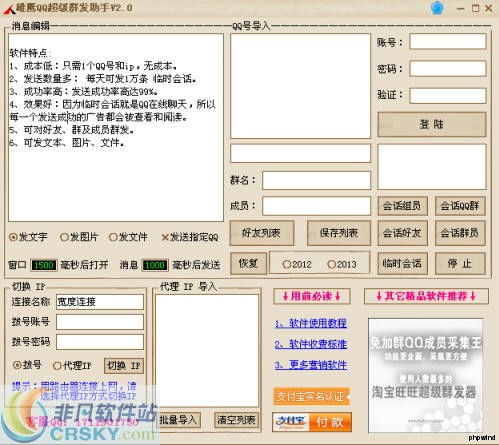Start 临时会话 sending
The image size is (499, 445).
[x=402, y=263]
